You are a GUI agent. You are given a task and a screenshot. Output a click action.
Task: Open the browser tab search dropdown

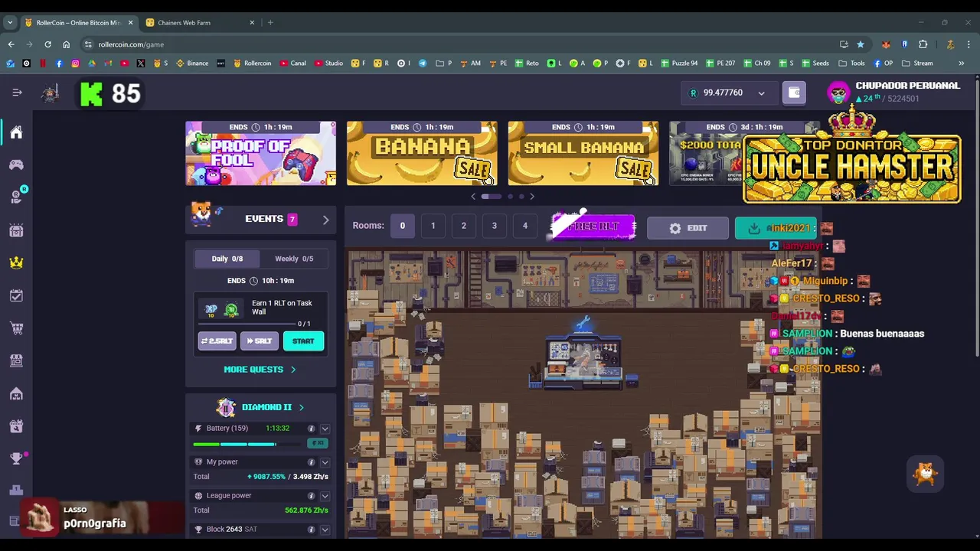pos(10,22)
